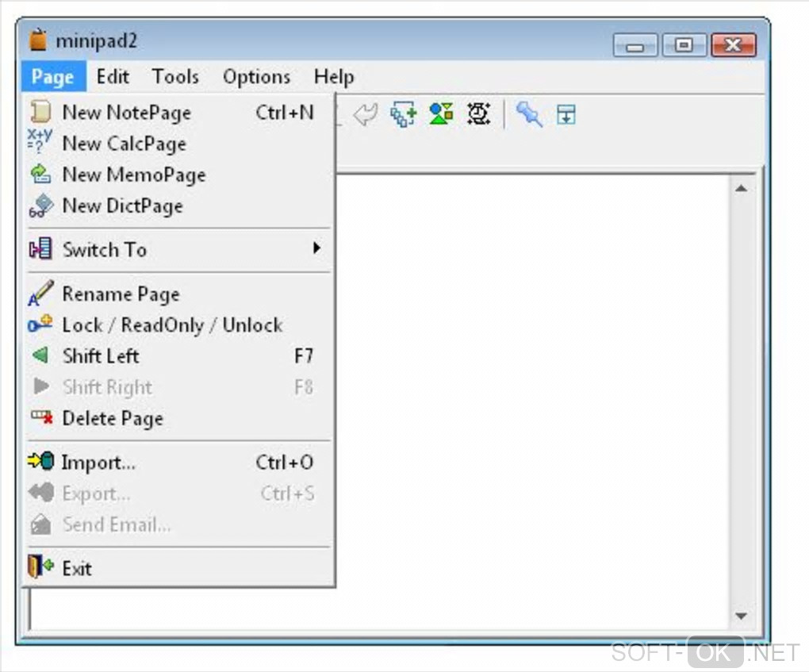Click the scrollbar down arrow
Screen dimensions: 809x672
742,616
